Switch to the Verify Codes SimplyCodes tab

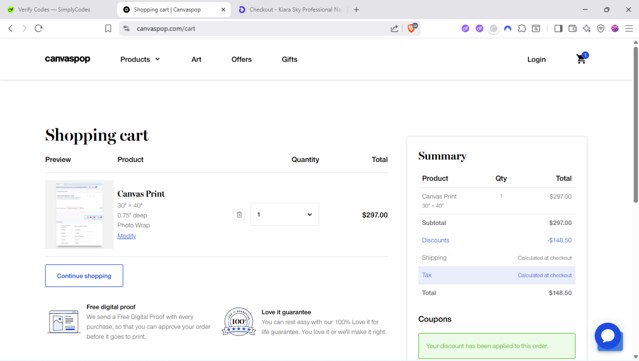tap(54, 9)
